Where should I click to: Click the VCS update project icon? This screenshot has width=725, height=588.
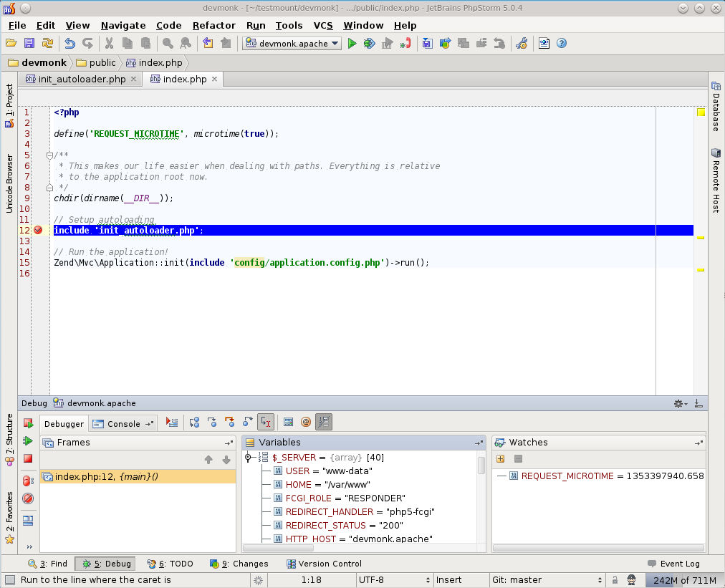coord(427,44)
